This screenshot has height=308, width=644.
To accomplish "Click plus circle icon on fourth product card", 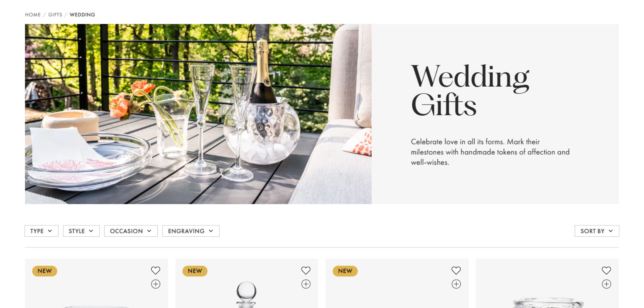I will [606, 284].
